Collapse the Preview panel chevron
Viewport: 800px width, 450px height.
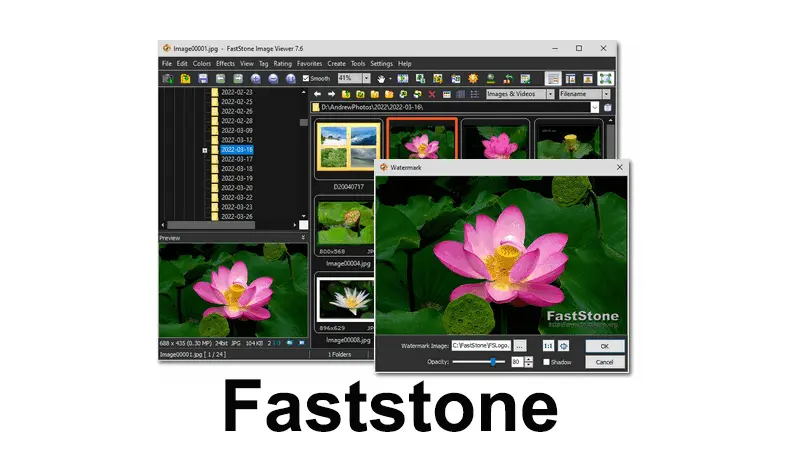303,238
